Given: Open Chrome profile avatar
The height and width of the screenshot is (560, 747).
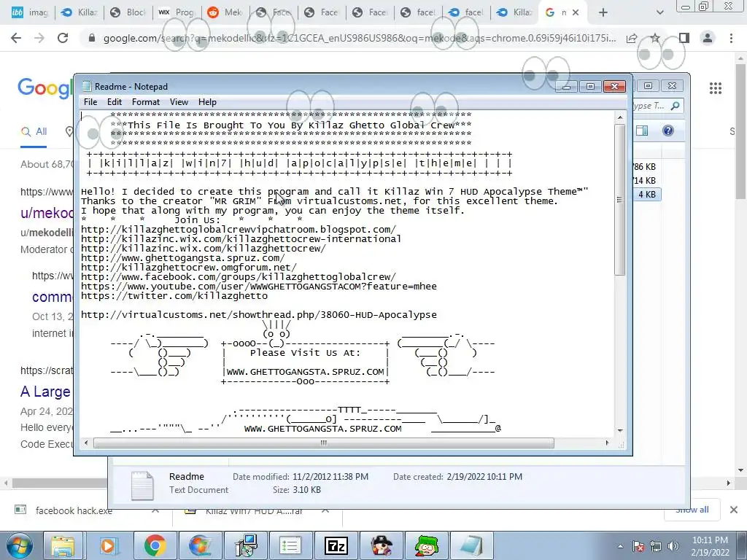Looking at the screenshot, I should pos(708,38).
